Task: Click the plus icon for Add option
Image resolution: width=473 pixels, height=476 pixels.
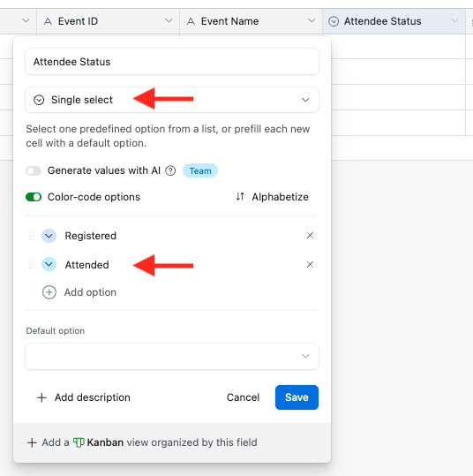Action: point(49,292)
